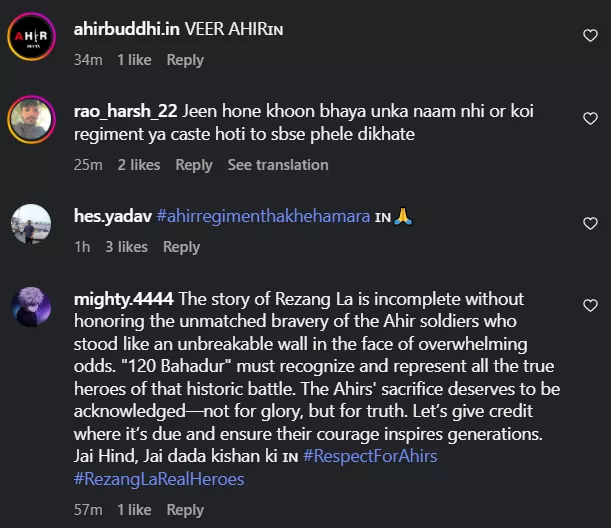This screenshot has width=611, height=528.
Task: Open the #RespectForAhirs hashtag
Action: point(371,457)
